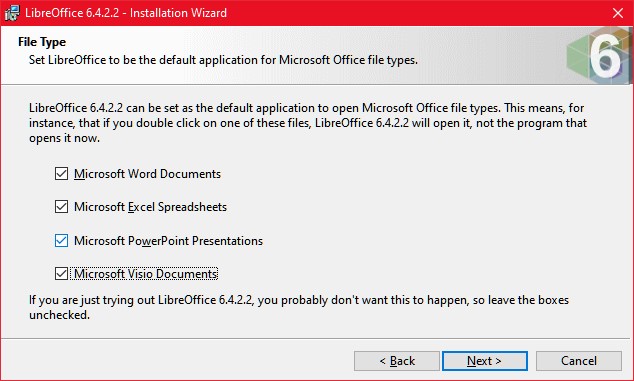Click the installer icon in the title bar
This screenshot has width=634, height=381.
11,13
